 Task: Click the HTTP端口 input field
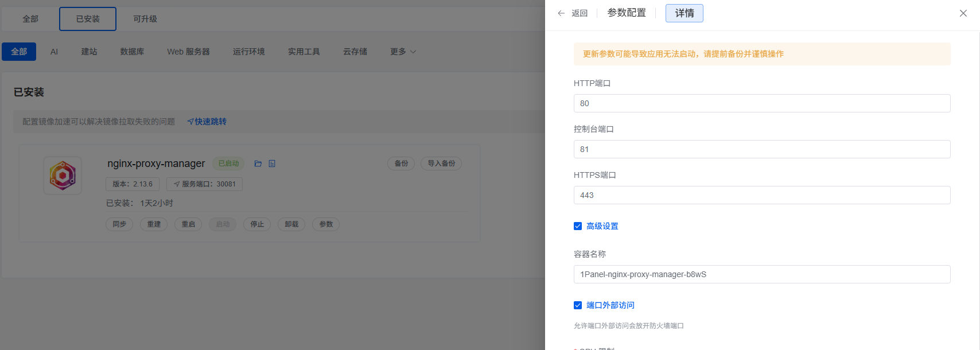(x=762, y=103)
